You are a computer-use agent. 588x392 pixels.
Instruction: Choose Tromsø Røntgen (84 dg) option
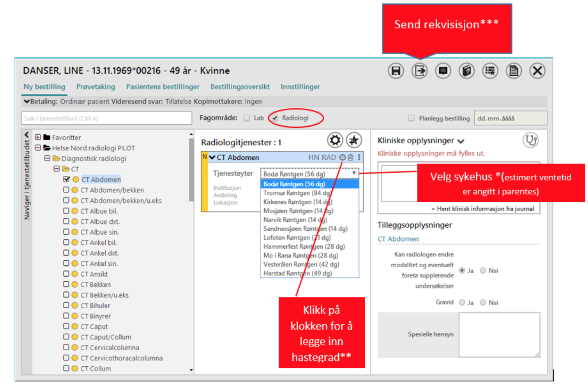(310, 193)
